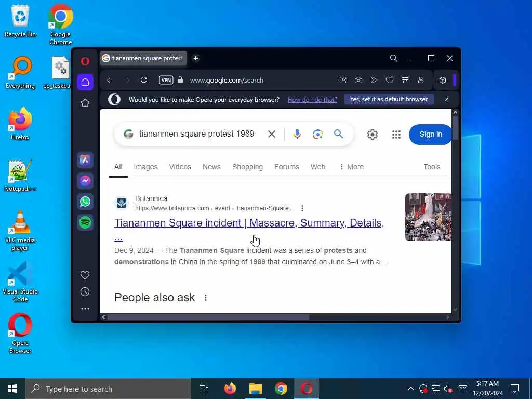Click the vertical scrollbar thumb

coord(455,127)
